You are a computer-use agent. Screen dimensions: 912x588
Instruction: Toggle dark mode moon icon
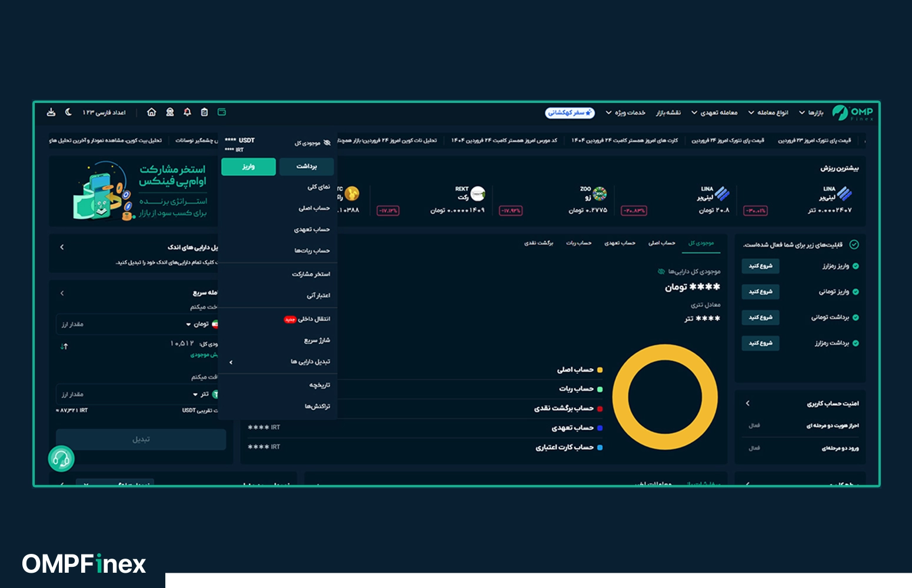pos(68,112)
